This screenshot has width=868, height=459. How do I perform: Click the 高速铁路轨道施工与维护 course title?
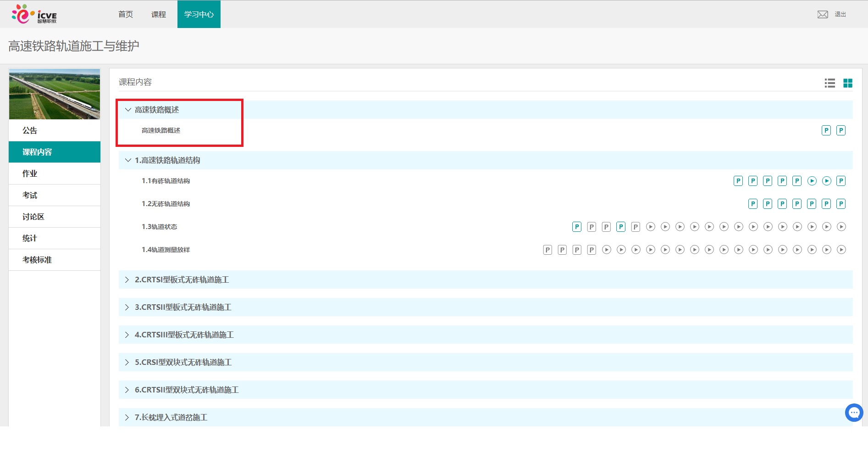click(x=74, y=46)
